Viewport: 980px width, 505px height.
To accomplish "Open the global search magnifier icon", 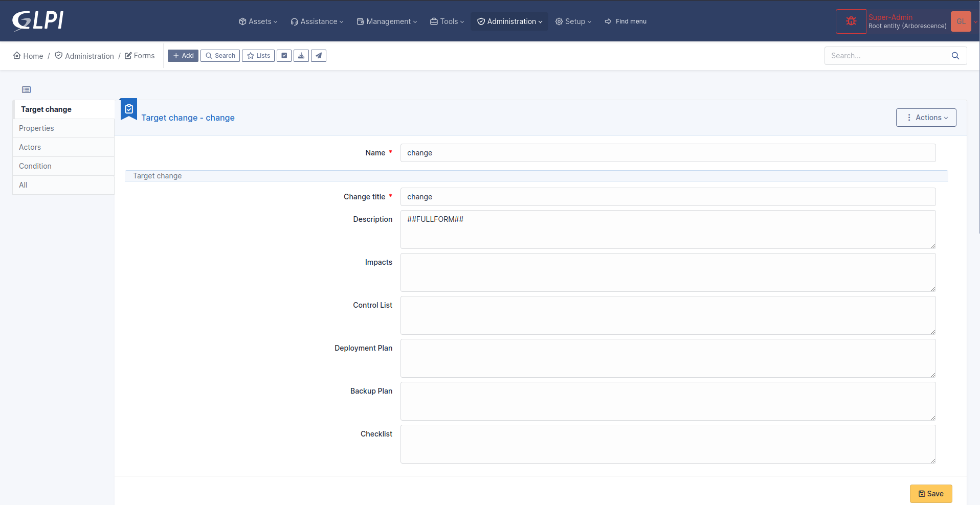I will click(955, 56).
